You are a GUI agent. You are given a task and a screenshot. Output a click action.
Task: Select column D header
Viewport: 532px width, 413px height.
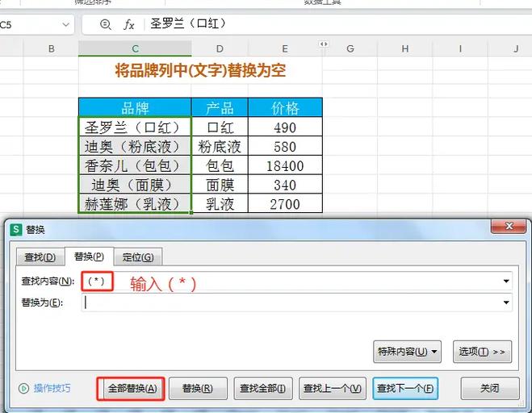[220, 48]
